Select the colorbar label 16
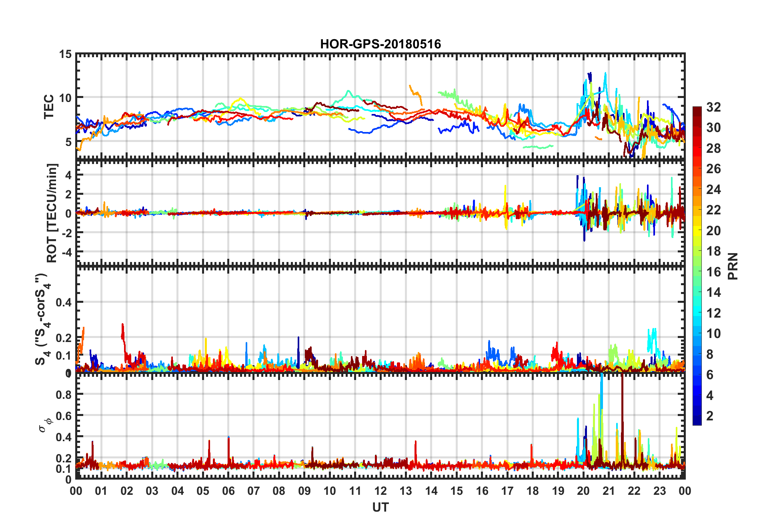 pos(713,272)
